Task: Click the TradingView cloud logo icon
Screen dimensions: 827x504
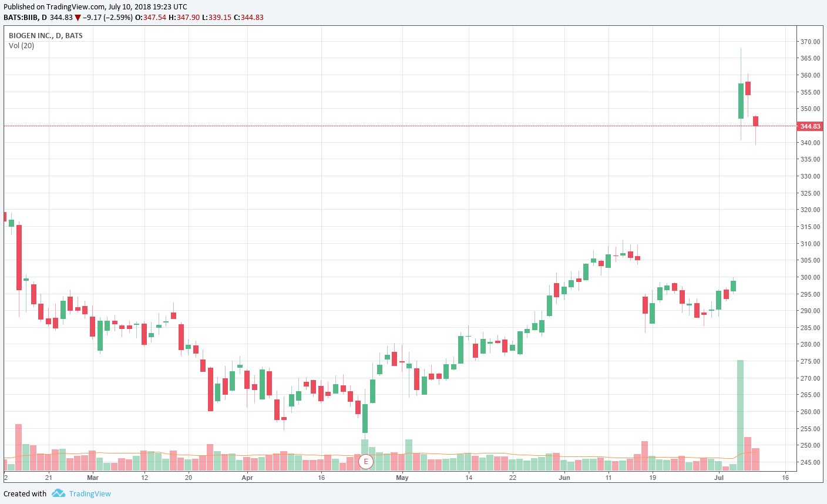Action: [x=58, y=493]
